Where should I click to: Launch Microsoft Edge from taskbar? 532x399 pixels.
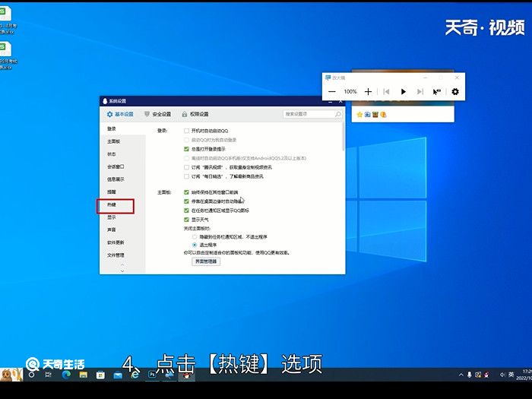click(66, 375)
